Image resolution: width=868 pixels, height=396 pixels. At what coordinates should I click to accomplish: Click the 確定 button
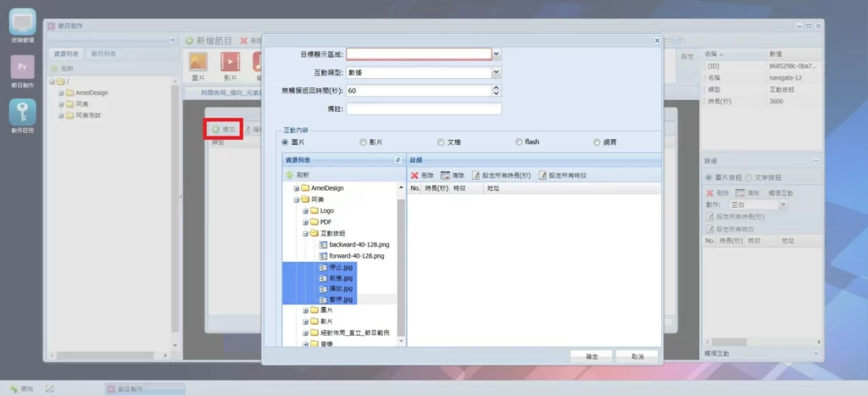pos(591,356)
